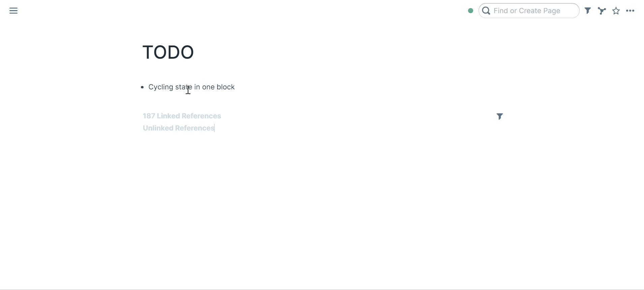
Task: Click the word 'state' in the block
Action: (184, 87)
